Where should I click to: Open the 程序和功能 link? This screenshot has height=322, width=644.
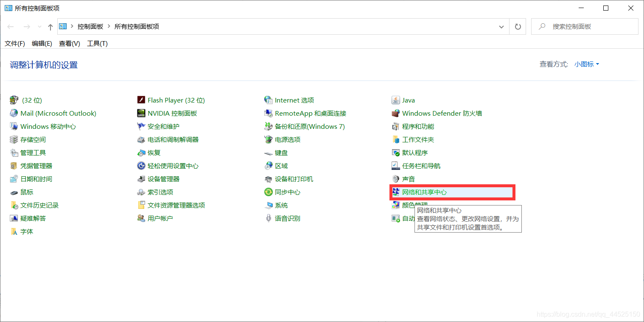(x=418, y=126)
